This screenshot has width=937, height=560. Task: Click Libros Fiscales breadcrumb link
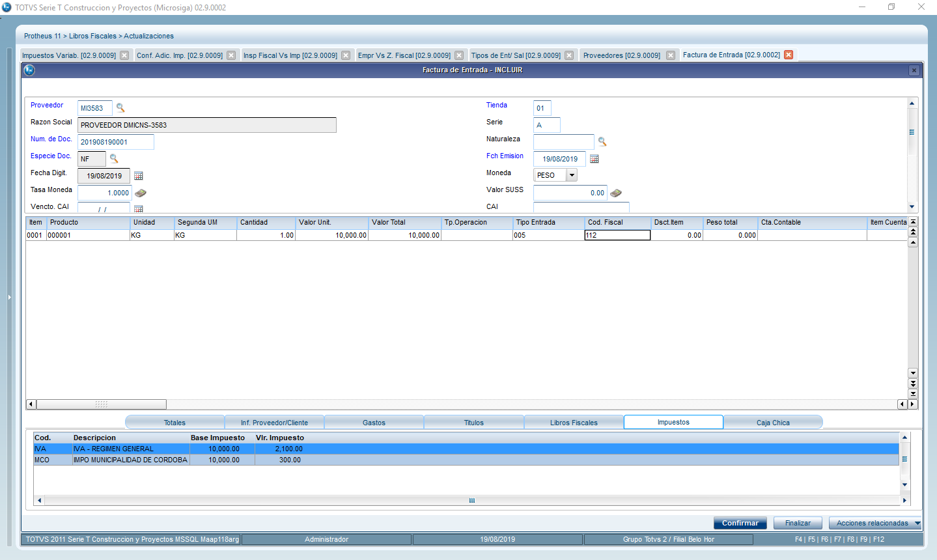(92, 36)
